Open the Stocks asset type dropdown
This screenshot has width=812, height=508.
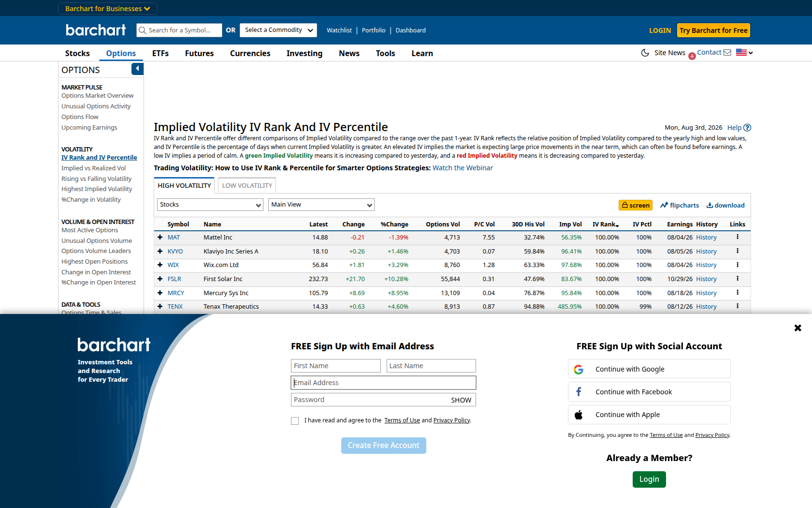[210, 205]
